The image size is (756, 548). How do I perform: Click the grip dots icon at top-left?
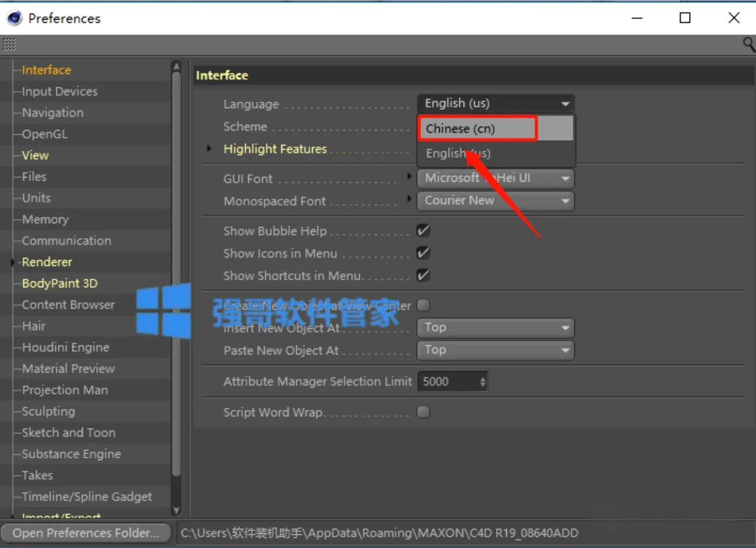[x=9, y=44]
